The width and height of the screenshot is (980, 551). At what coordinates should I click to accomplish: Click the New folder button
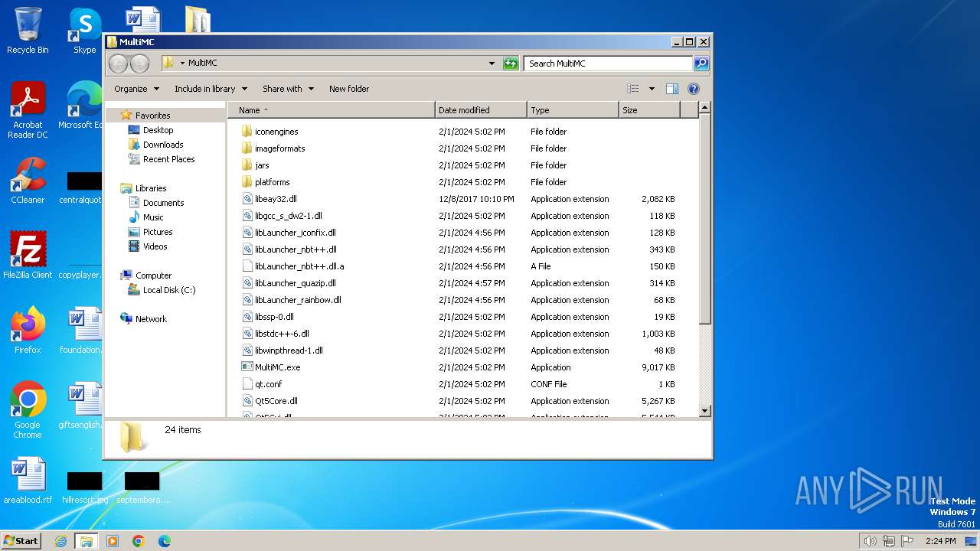coord(349,89)
